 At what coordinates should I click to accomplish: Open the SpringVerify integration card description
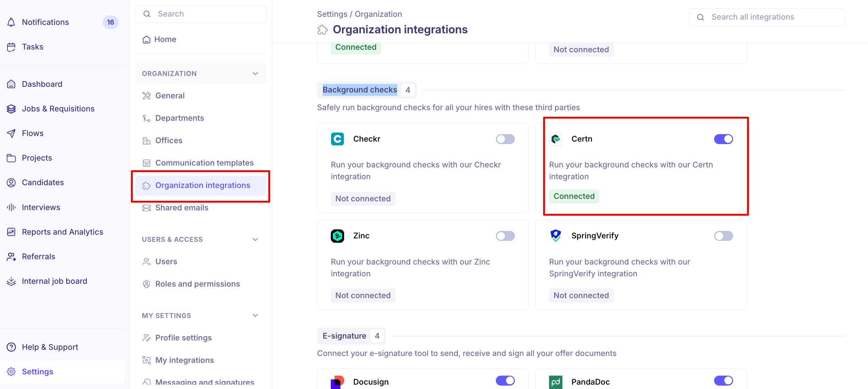click(619, 268)
